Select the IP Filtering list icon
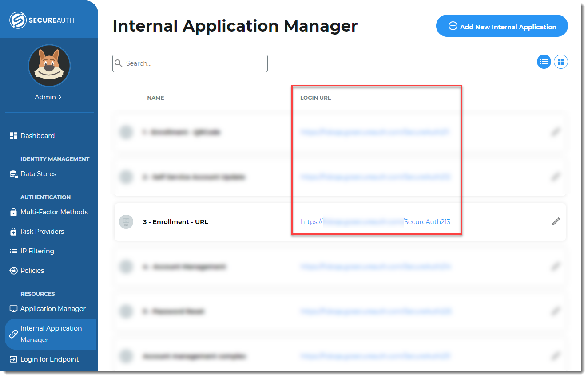Viewport: 588px width, 378px height. [13, 251]
